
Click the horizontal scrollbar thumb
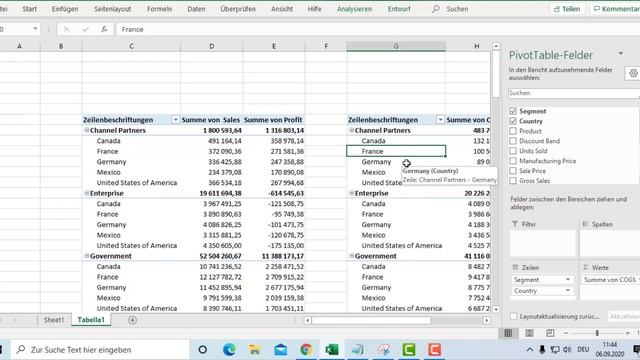tap(371, 320)
